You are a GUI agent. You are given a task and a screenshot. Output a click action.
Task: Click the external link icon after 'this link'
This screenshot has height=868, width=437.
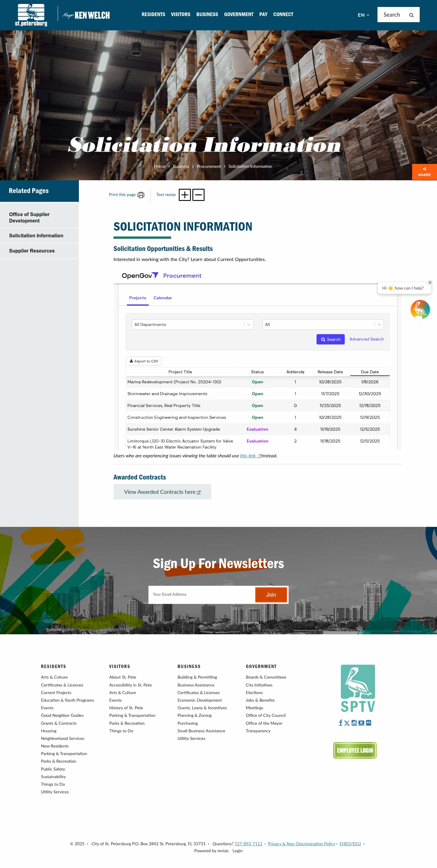259,456
